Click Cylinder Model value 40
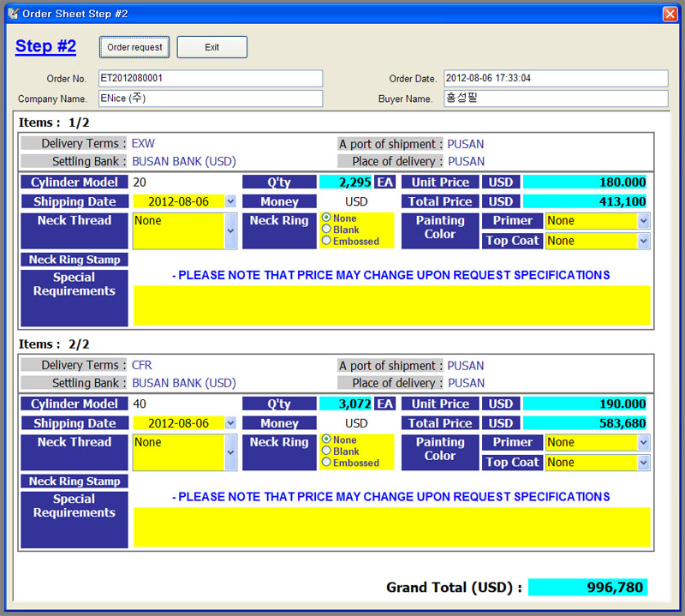 point(140,404)
